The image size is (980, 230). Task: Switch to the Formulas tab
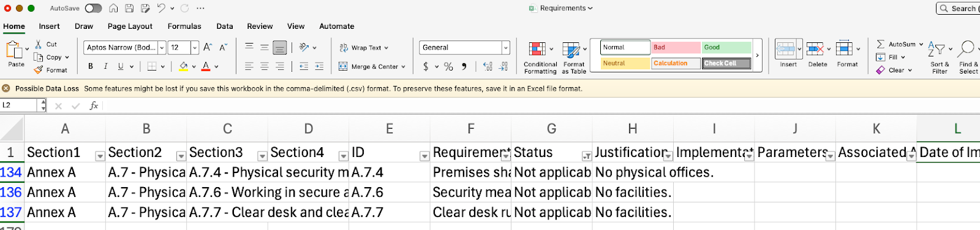184,26
